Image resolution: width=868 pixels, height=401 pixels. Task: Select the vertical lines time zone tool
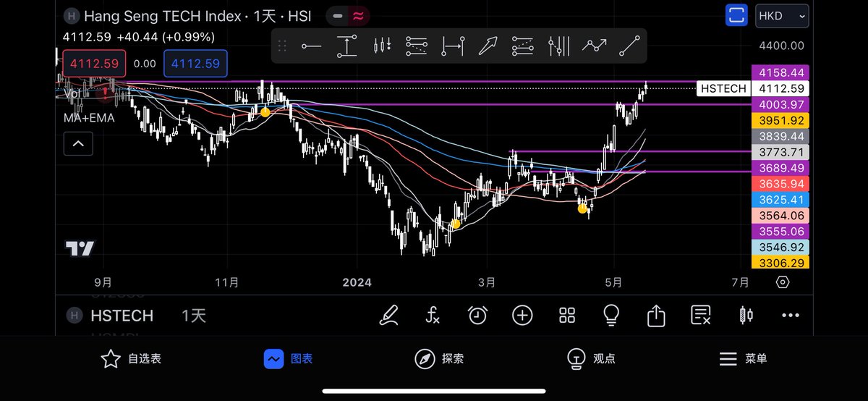click(x=560, y=46)
